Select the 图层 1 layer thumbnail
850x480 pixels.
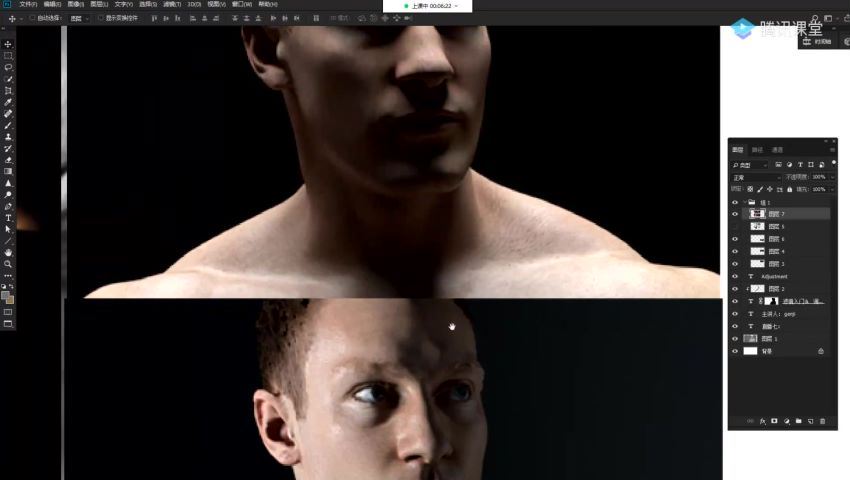[x=750, y=339]
